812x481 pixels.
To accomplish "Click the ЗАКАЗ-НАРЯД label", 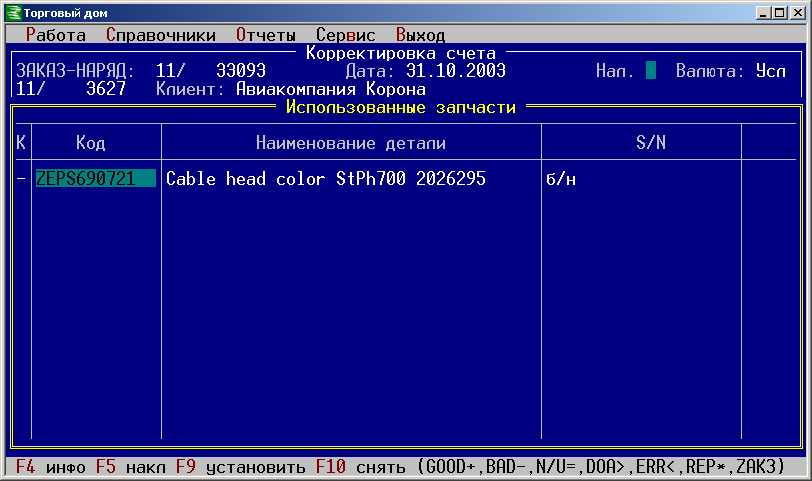I will tap(75, 70).
